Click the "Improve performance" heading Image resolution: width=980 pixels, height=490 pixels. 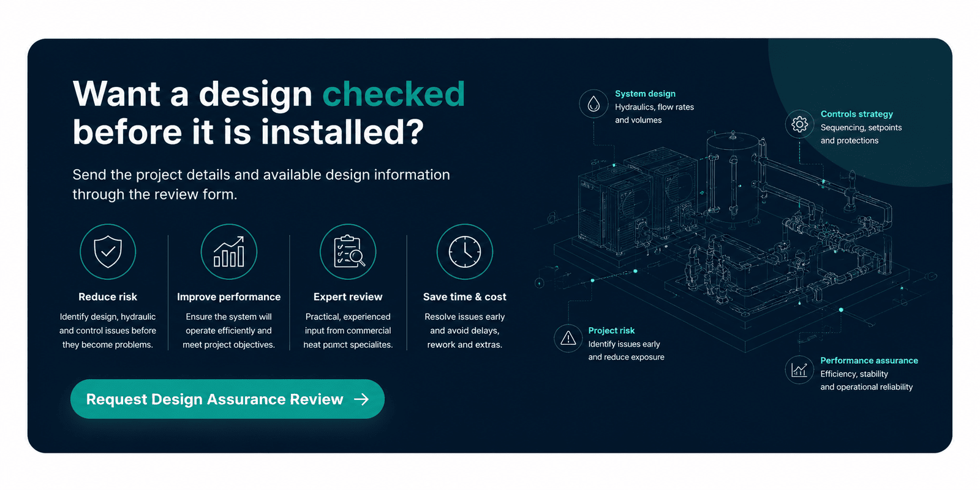229,297
